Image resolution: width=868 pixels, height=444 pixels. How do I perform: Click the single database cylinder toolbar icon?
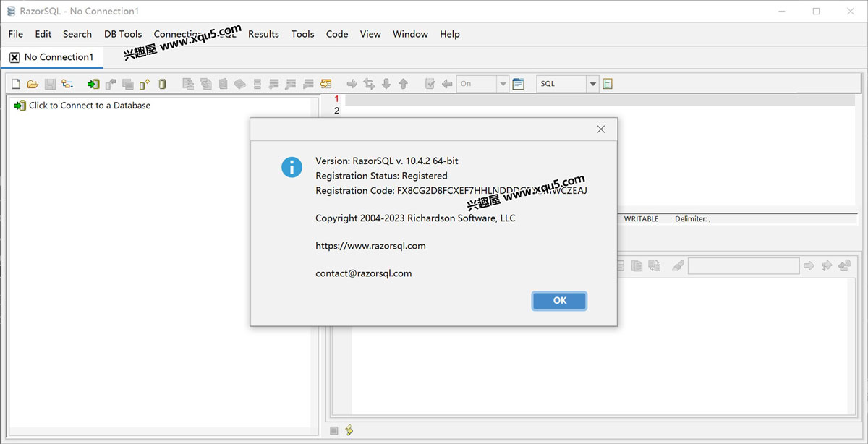pos(162,84)
